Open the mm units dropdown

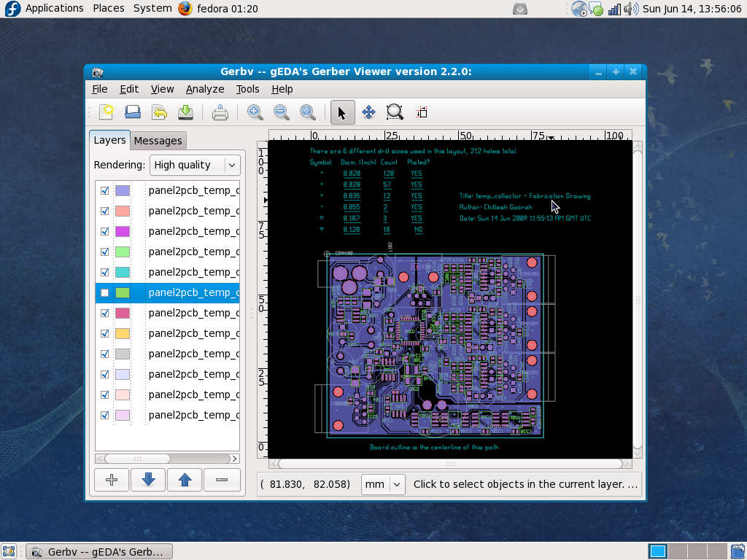383,484
